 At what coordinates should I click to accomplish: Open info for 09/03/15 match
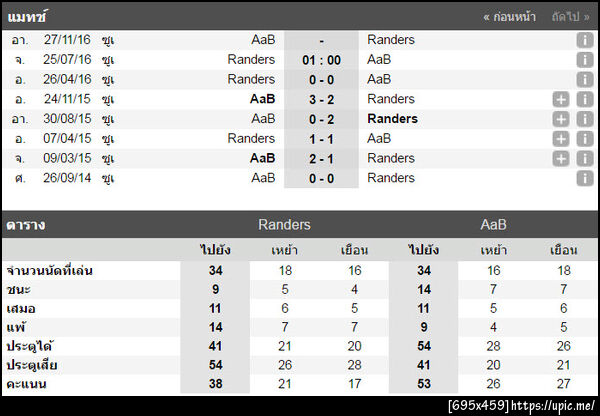[x=585, y=158]
